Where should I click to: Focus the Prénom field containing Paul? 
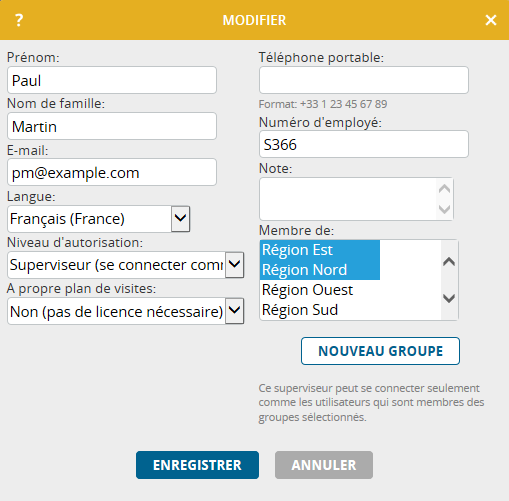(x=112, y=80)
